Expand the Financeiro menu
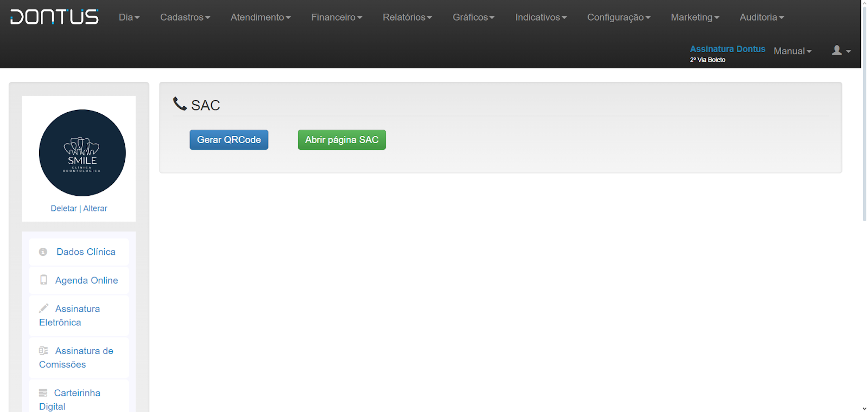The height and width of the screenshot is (412, 868). (336, 17)
